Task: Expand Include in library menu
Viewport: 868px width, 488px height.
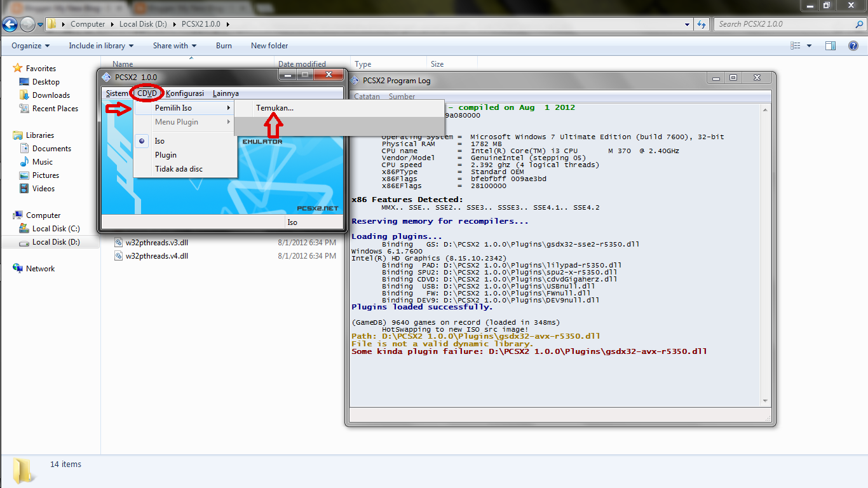Action: 101,46
